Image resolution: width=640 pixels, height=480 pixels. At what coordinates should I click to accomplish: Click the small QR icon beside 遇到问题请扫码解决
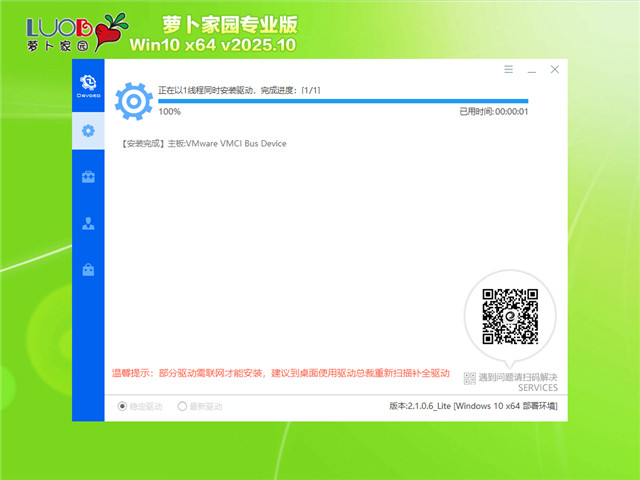470,377
